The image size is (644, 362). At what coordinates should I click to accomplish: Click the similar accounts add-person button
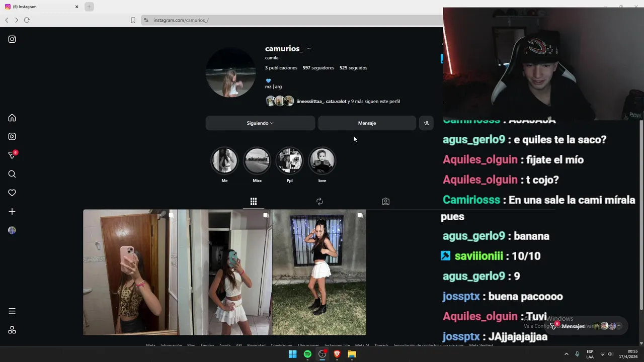coord(426,123)
